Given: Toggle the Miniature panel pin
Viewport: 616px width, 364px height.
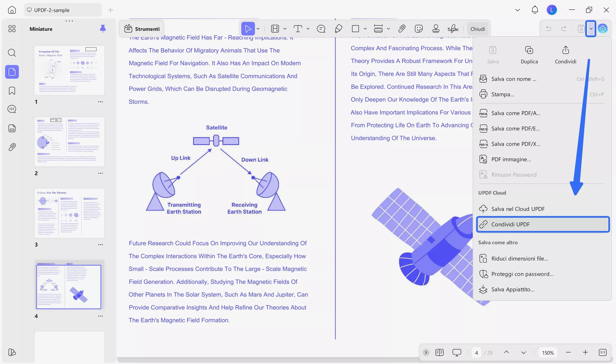Looking at the screenshot, I should pyautogui.click(x=103, y=29).
